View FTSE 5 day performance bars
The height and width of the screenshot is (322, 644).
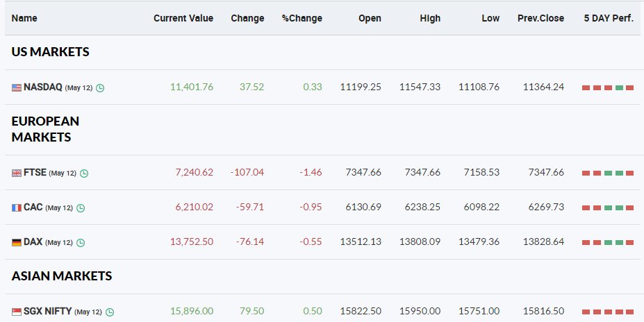pos(608,173)
